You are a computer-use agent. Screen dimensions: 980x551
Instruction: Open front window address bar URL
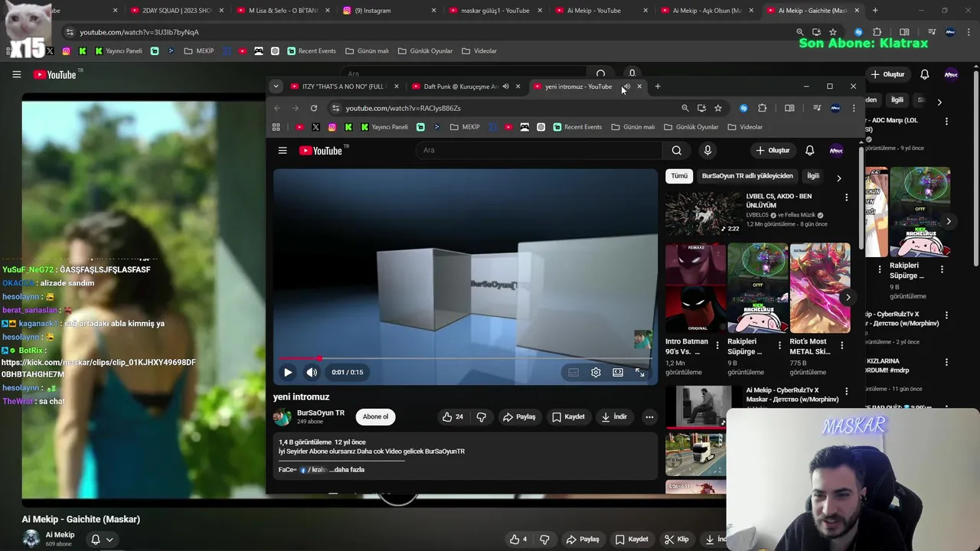(x=403, y=108)
